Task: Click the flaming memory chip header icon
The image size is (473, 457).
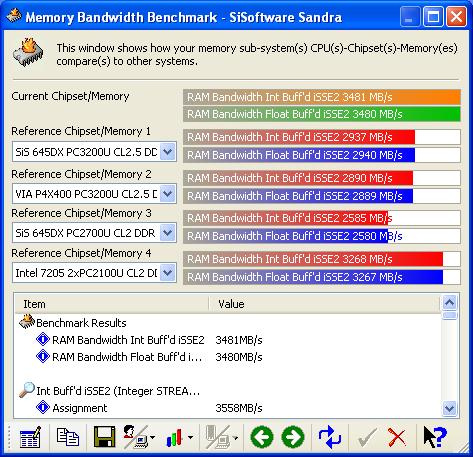Action: coord(28,52)
